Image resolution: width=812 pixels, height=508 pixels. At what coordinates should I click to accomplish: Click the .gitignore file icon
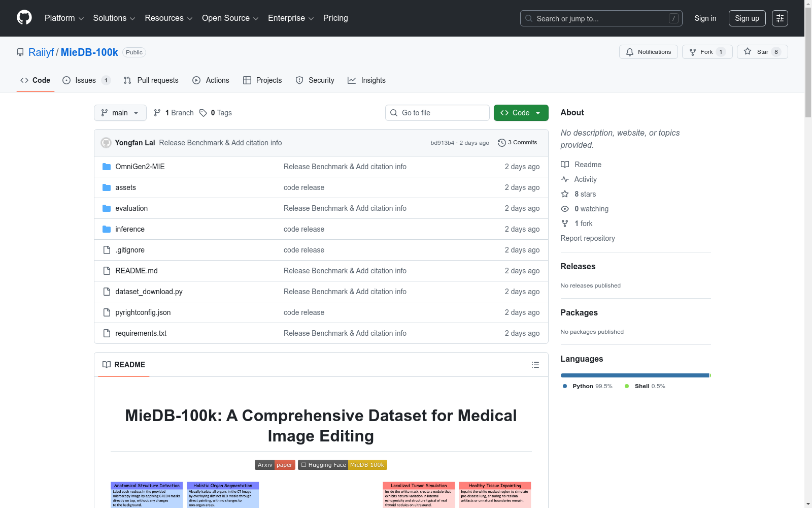[107, 250]
